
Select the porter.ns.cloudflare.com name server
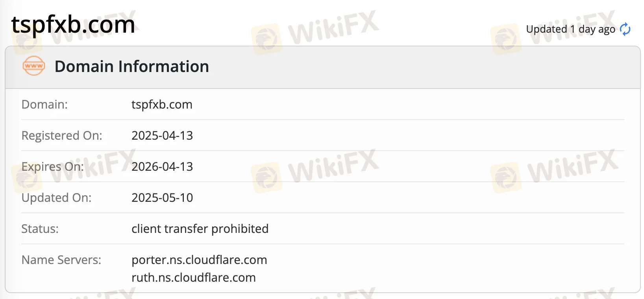(200, 260)
